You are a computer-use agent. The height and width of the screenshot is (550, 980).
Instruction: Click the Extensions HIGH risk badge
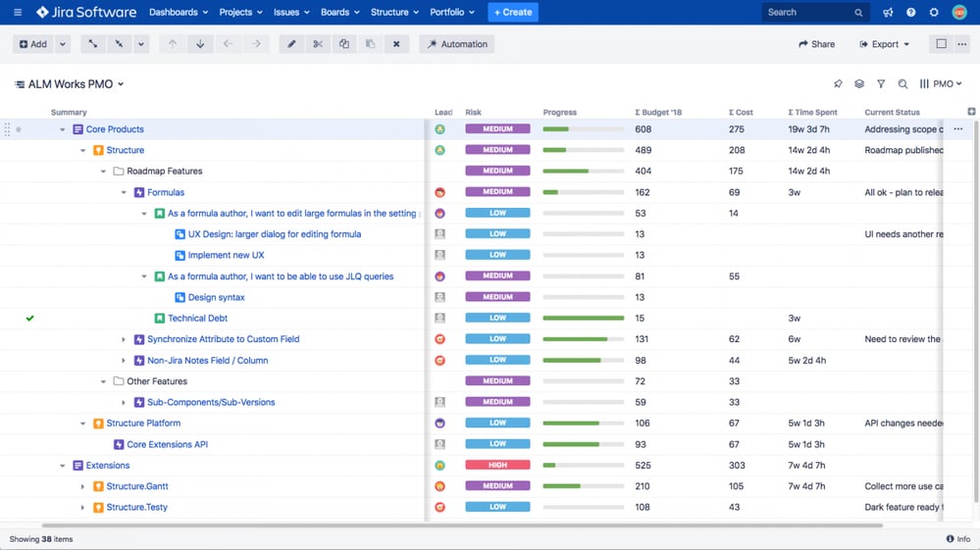pos(497,465)
